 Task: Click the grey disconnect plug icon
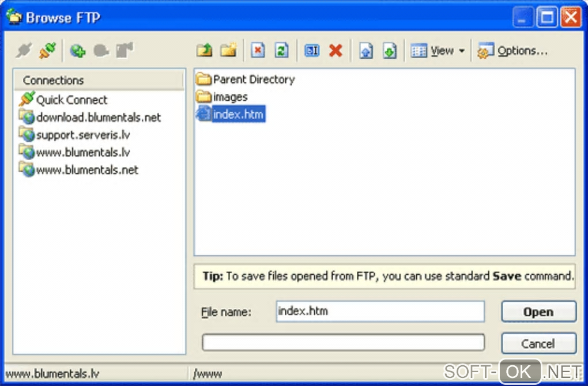23,51
